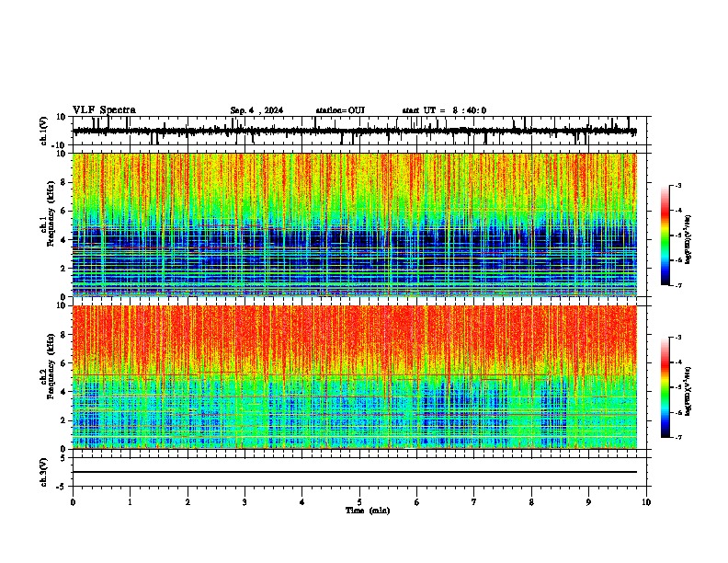Click the "-7" bottom label of ch.2 colorbar
The height and width of the screenshot is (563, 728).
click(x=677, y=437)
